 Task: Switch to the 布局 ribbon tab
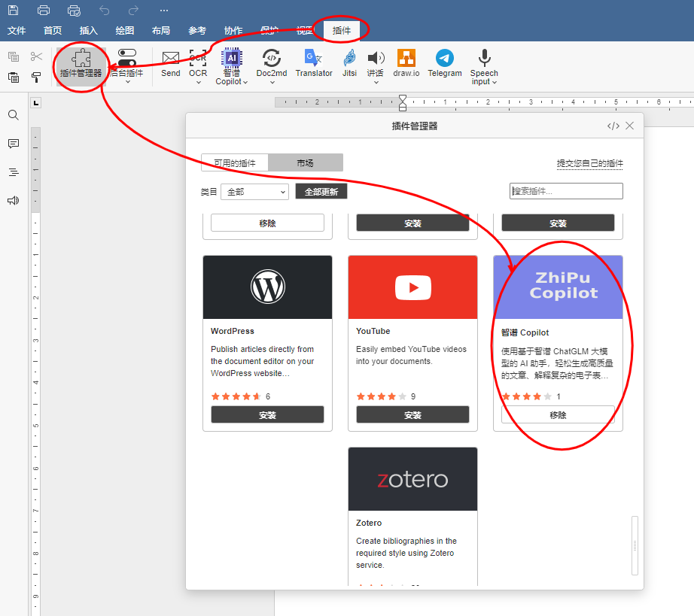[x=161, y=31]
